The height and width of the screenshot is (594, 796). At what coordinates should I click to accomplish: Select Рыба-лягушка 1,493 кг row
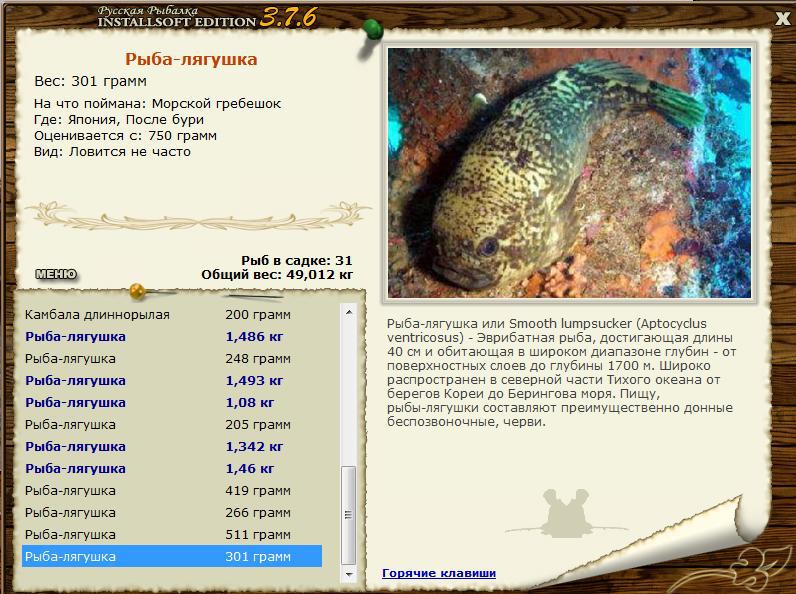tap(172, 381)
